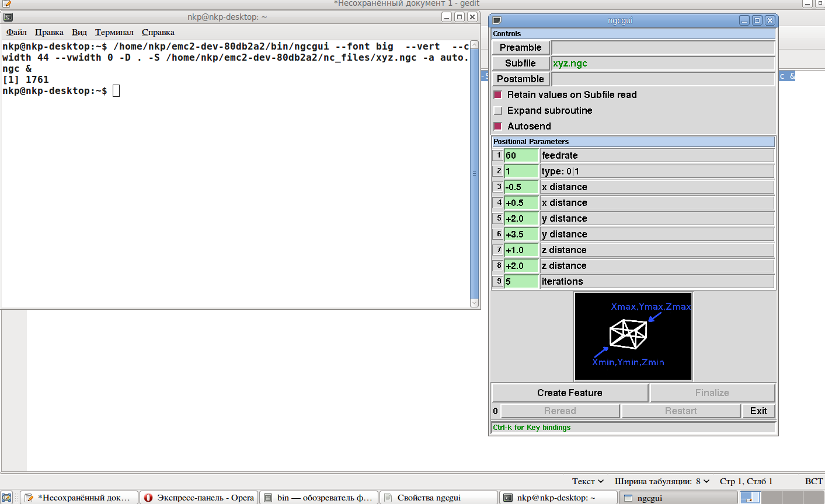Click the feedrate parameter label

pyautogui.click(x=657, y=155)
